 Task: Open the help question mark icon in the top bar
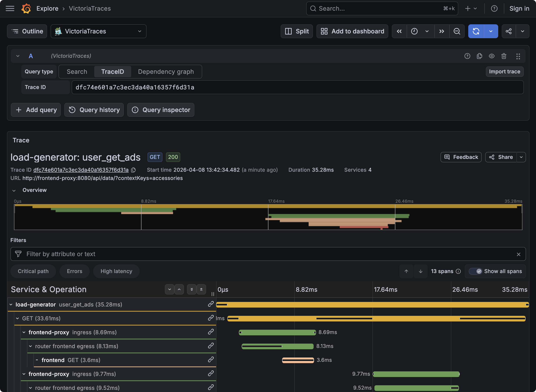pyautogui.click(x=494, y=8)
